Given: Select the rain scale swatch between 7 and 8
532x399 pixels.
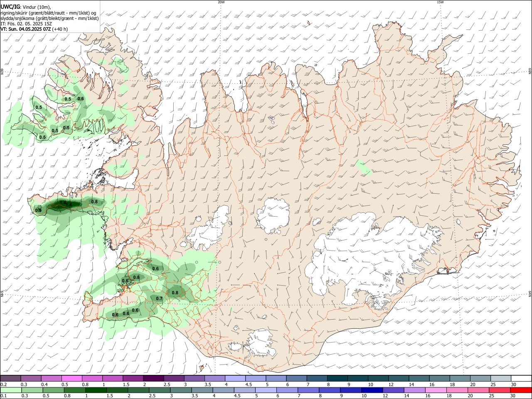Looking at the screenshot, I should coord(308,390).
